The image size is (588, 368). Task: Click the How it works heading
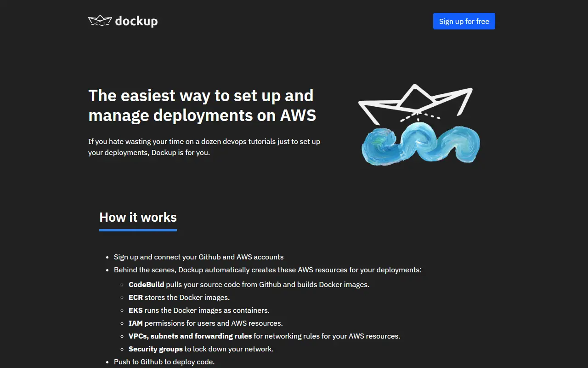click(x=138, y=217)
